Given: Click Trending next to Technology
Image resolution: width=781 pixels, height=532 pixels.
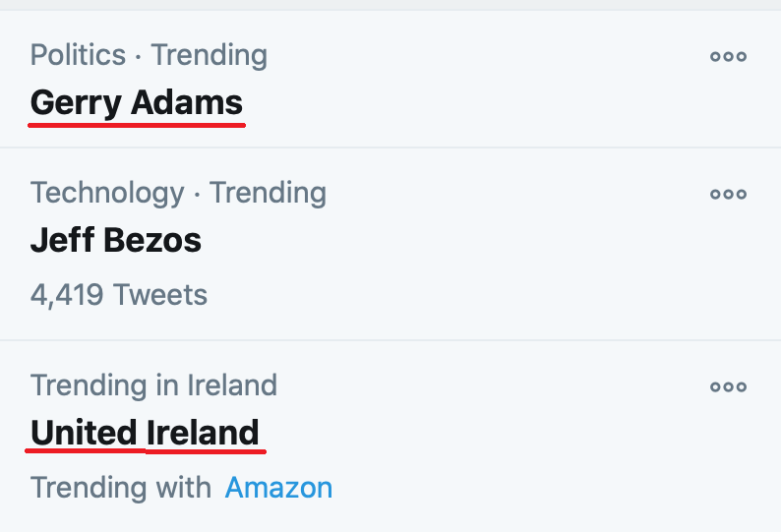Looking at the screenshot, I should point(268,194).
